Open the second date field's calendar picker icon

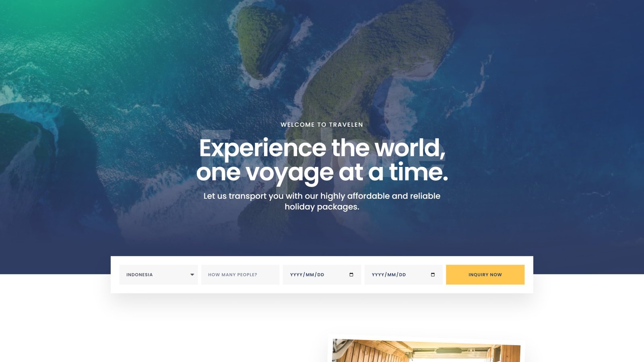433,275
